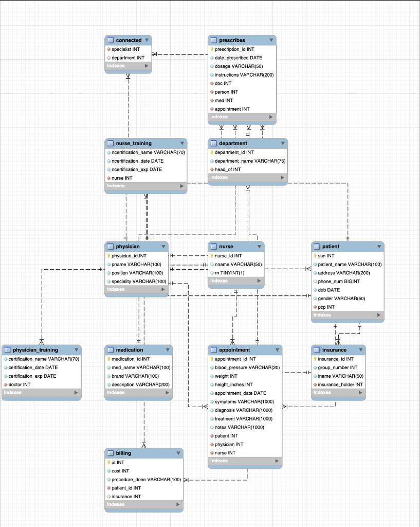Click the table icon on the prescribes header
The width and height of the screenshot is (420, 527).
tap(213, 40)
